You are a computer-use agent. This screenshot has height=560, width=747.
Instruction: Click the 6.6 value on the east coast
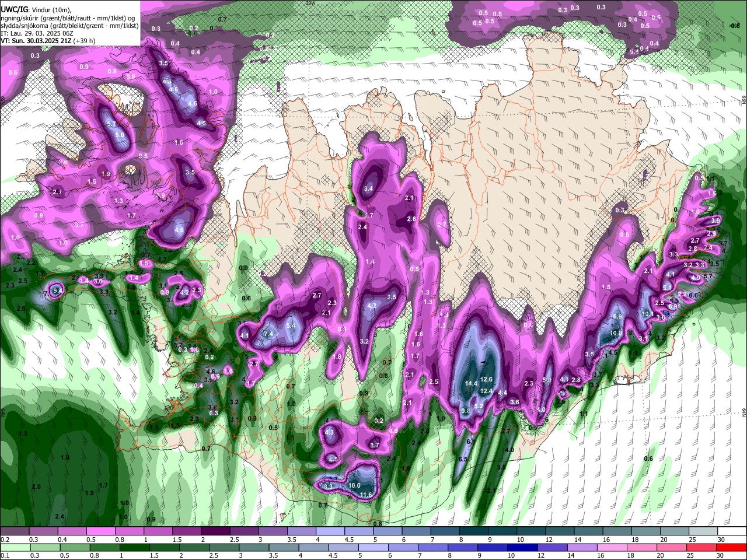693,295
